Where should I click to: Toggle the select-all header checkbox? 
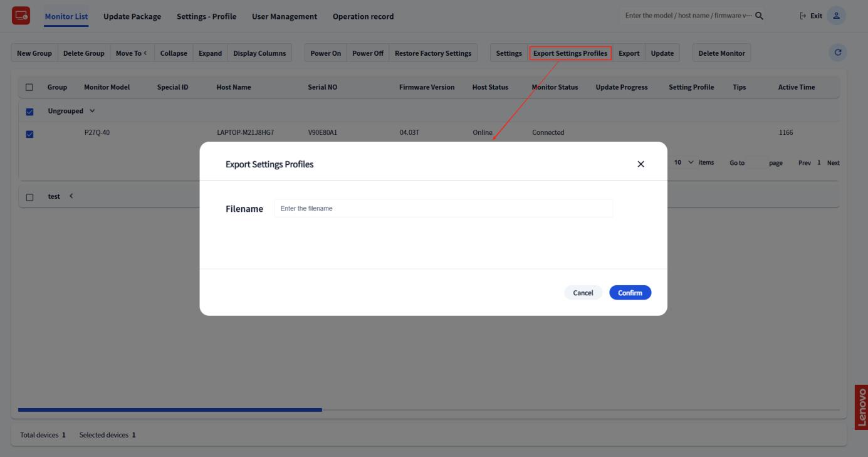[29, 88]
